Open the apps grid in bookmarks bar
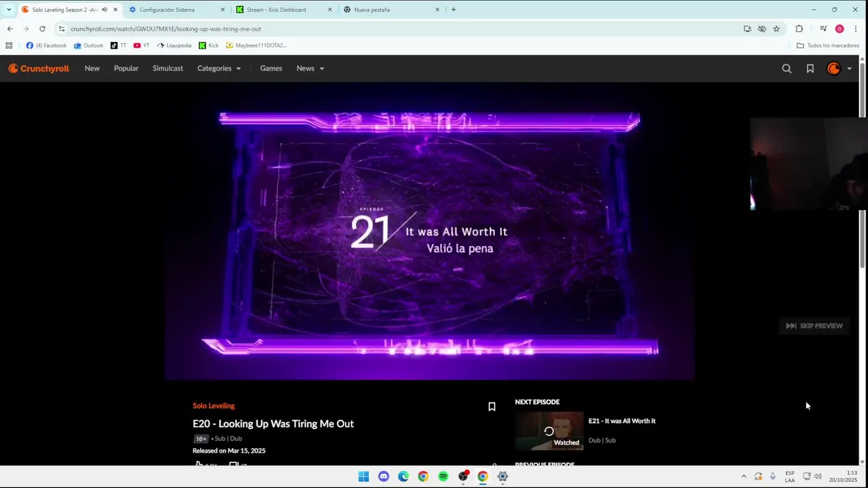 point(9,45)
